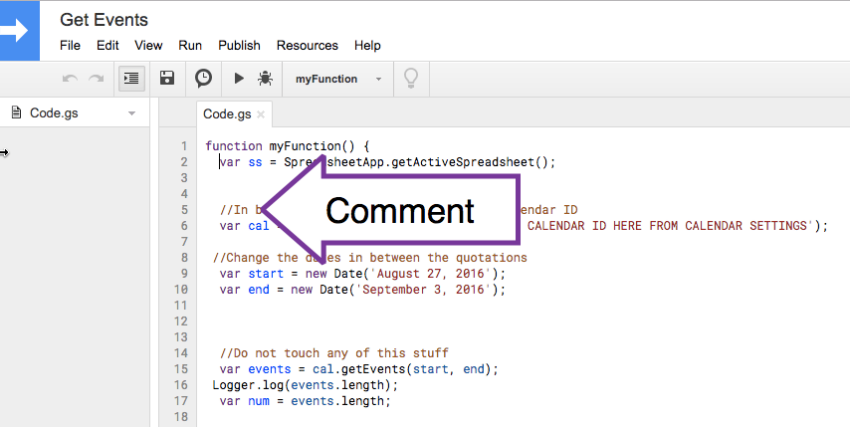Screen dimensions: 850x427
Task: Expand the Code.gs file options arrow in sidebar
Action: click(131, 114)
